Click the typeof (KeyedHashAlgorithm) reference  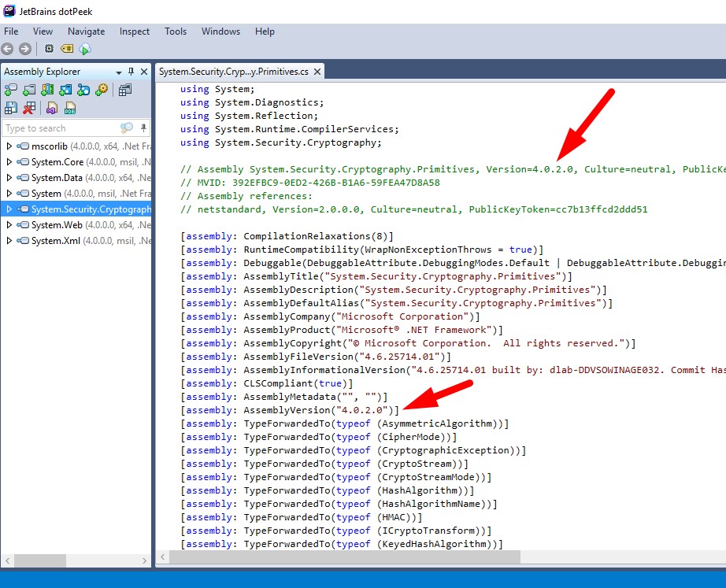coord(417,544)
